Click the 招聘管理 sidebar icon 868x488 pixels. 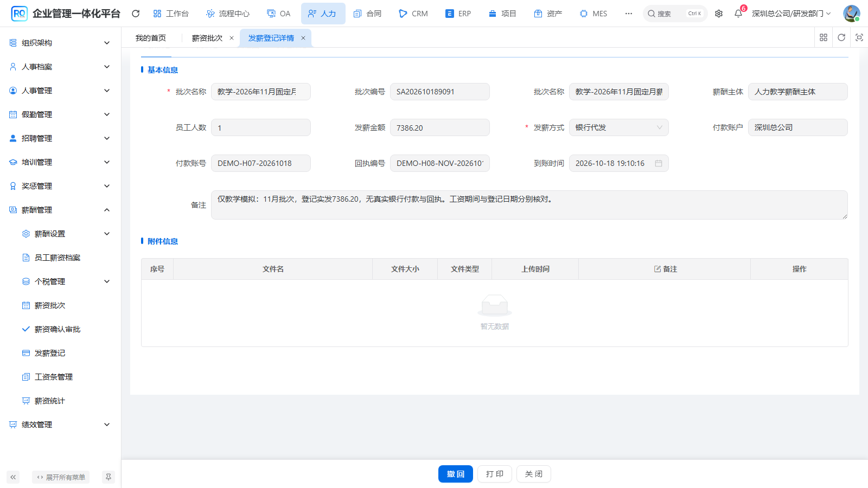(x=13, y=138)
